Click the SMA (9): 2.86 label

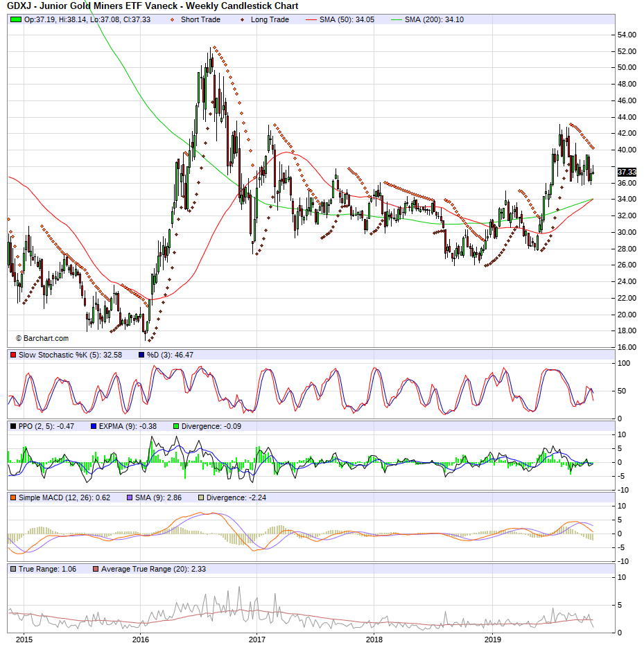click(x=159, y=497)
